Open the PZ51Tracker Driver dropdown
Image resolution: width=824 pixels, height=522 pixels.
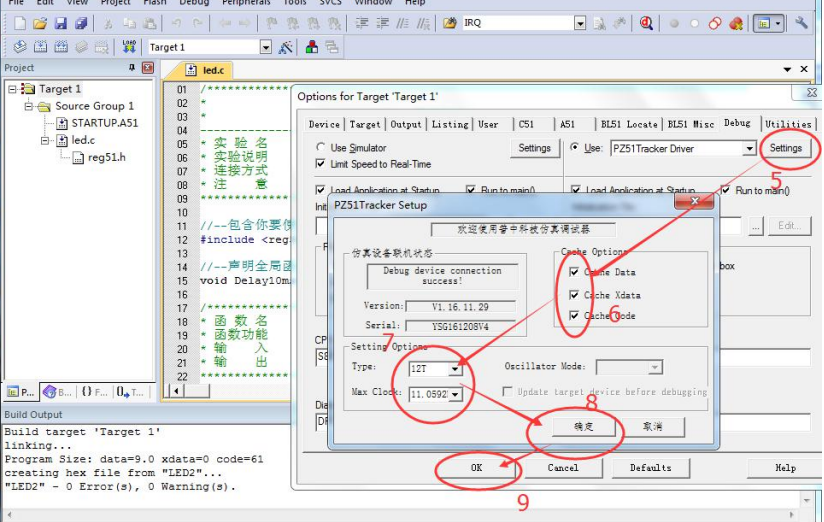(x=749, y=149)
